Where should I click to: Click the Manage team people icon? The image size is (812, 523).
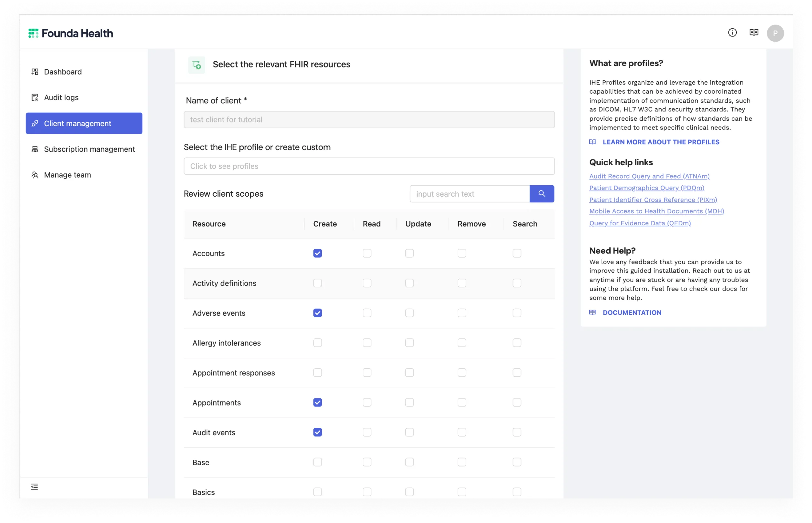pyautogui.click(x=35, y=175)
